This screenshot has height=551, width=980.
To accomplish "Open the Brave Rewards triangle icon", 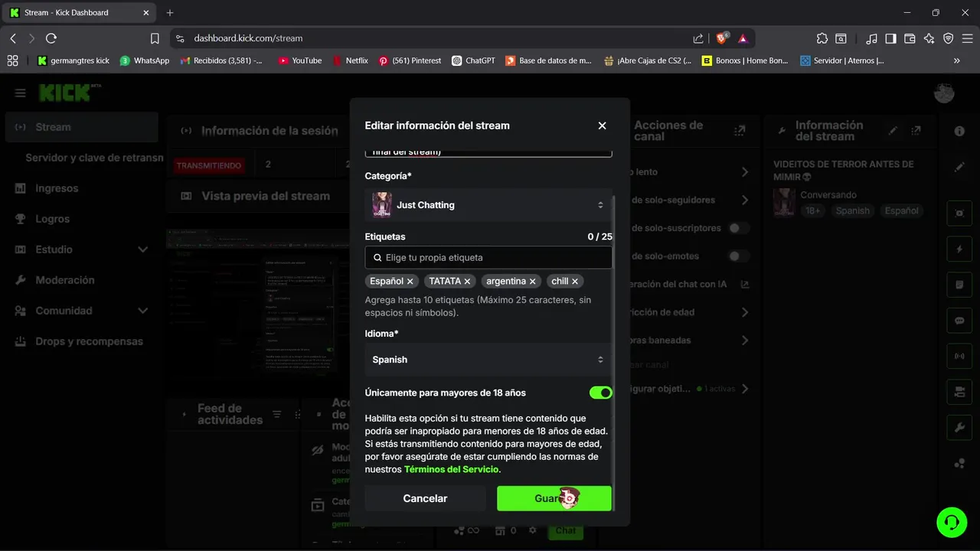I will [743, 38].
